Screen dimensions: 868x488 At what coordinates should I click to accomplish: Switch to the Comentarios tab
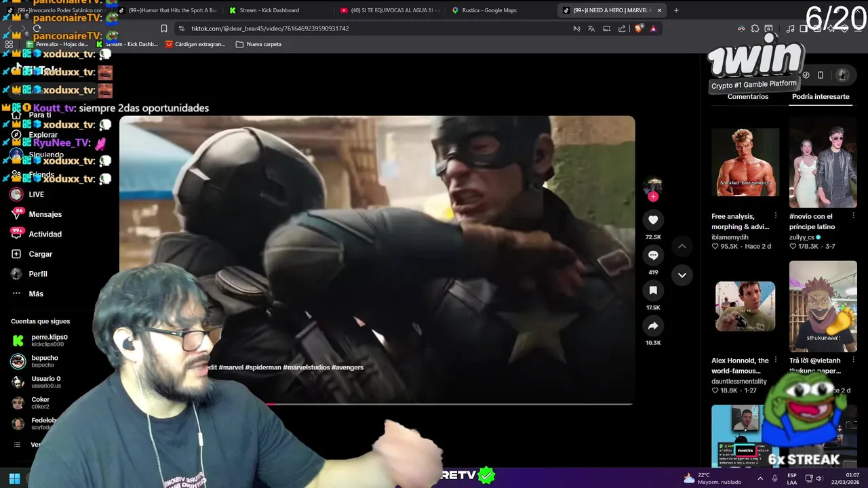748,96
